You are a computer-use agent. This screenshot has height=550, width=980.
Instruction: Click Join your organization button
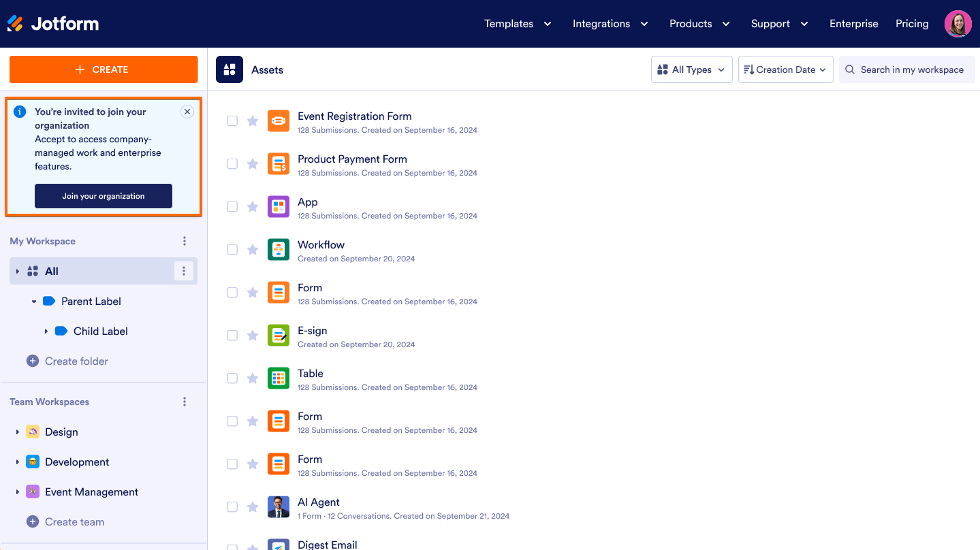(x=104, y=196)
